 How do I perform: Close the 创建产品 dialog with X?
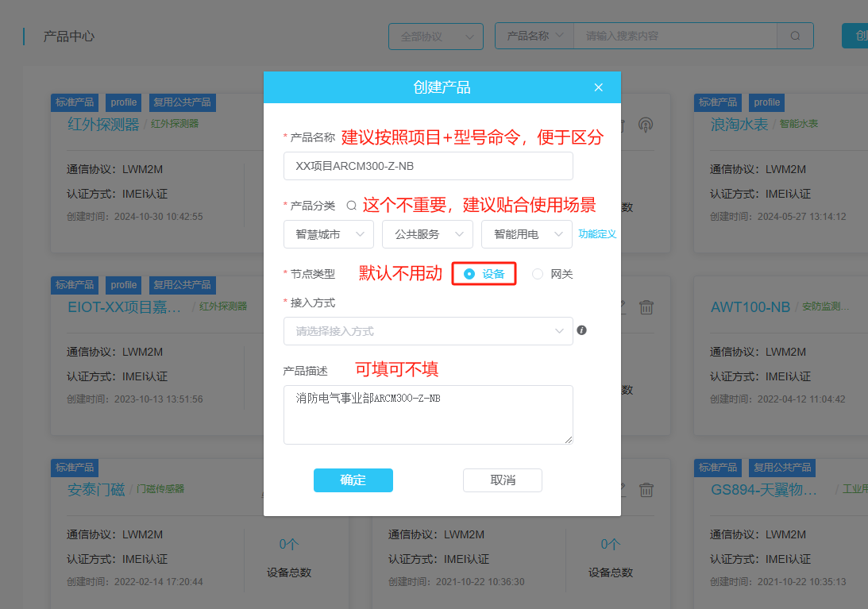point(599,87)
